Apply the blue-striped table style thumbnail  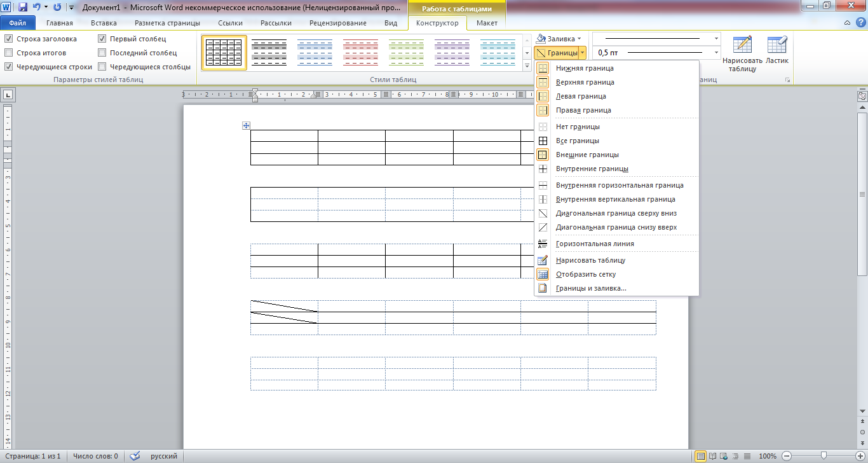315,52
